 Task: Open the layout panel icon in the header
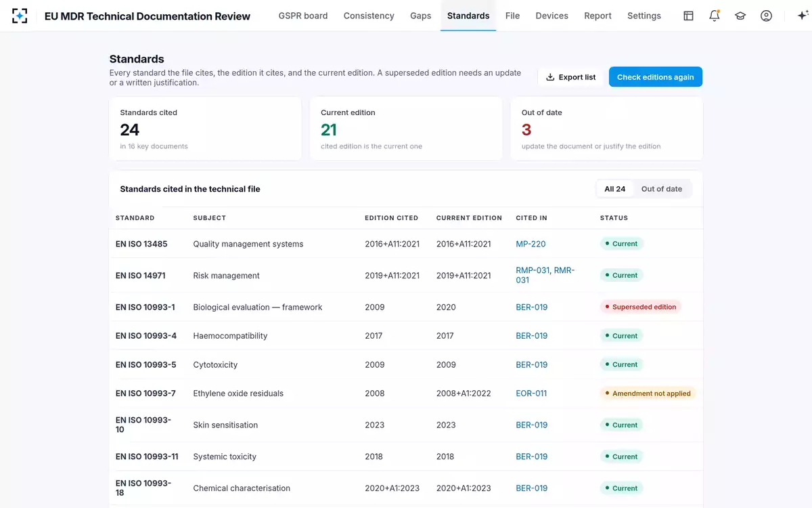click(x=688, y=16)
